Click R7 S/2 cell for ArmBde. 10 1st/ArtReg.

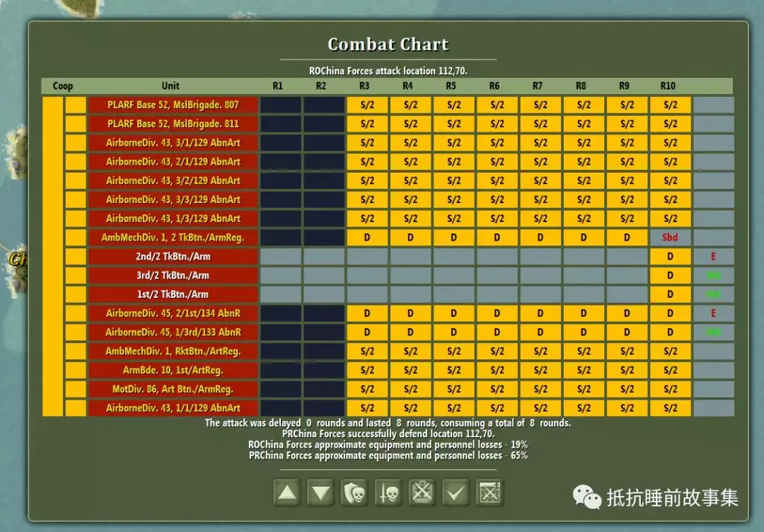click(x=540, y=370)
